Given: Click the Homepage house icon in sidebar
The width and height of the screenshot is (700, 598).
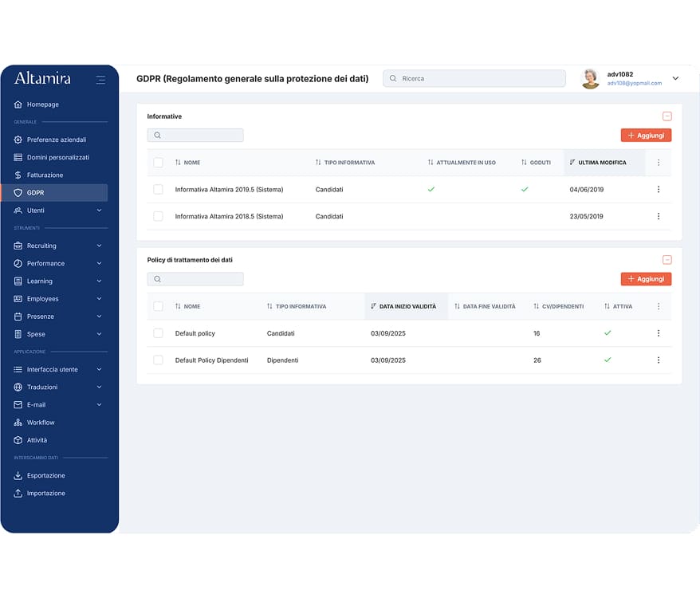Looking at the screenshot, I should click(18, 104).
